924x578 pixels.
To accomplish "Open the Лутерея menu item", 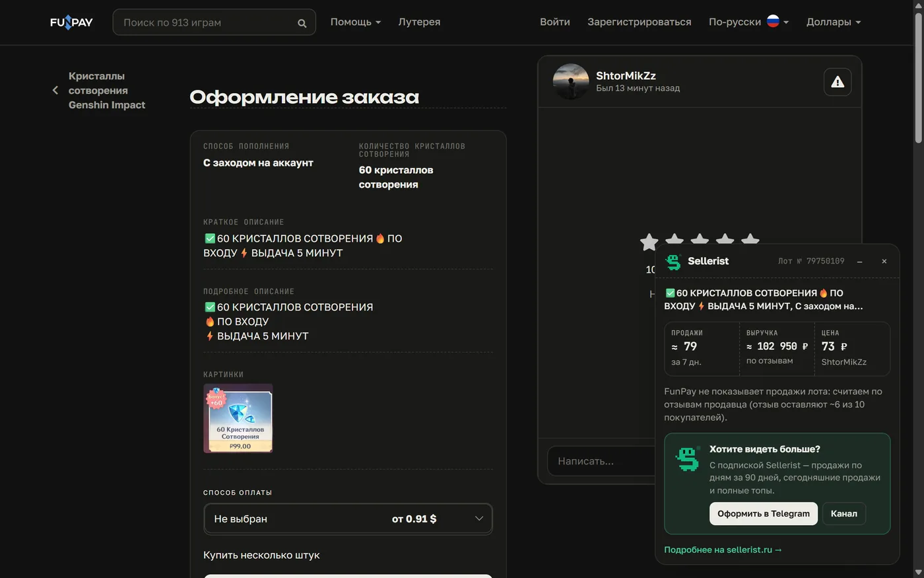I will (x=419, y=22).
